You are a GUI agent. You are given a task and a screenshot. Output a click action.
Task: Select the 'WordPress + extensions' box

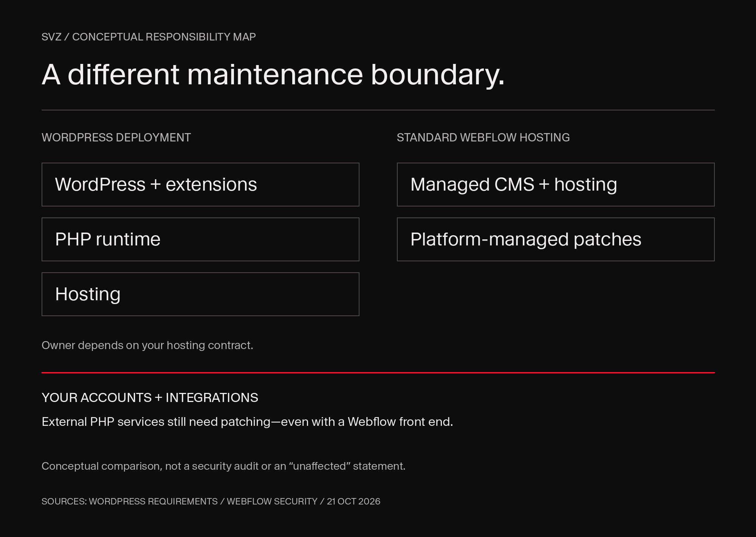pos(200,185)
